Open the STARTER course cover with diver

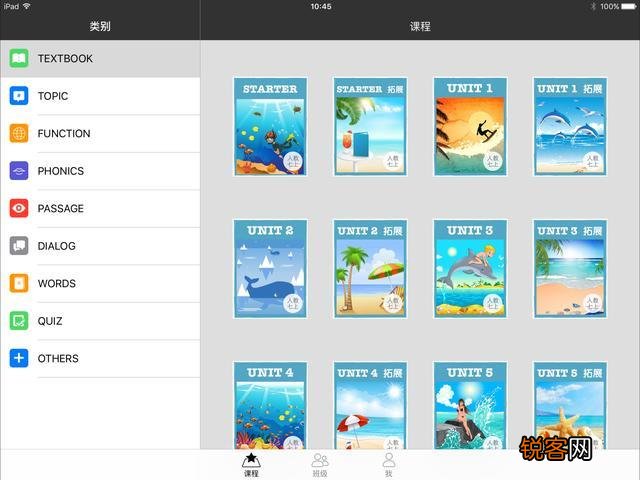(270, 127)
